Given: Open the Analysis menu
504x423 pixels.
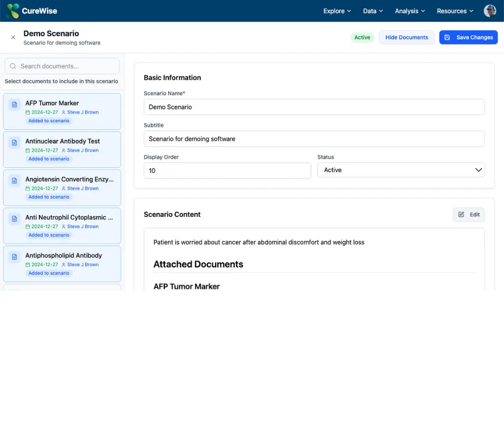Looking at the screenshot, I should pos(409,11).
